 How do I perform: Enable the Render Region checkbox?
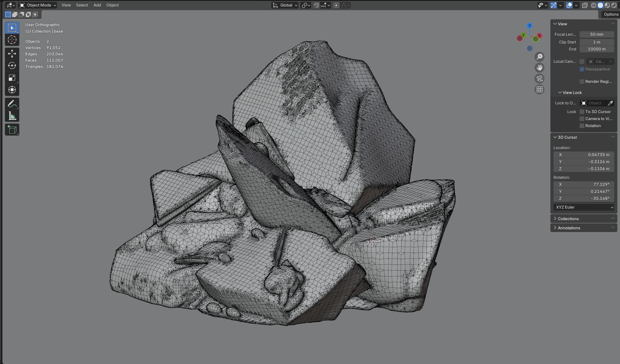(582, 81)
